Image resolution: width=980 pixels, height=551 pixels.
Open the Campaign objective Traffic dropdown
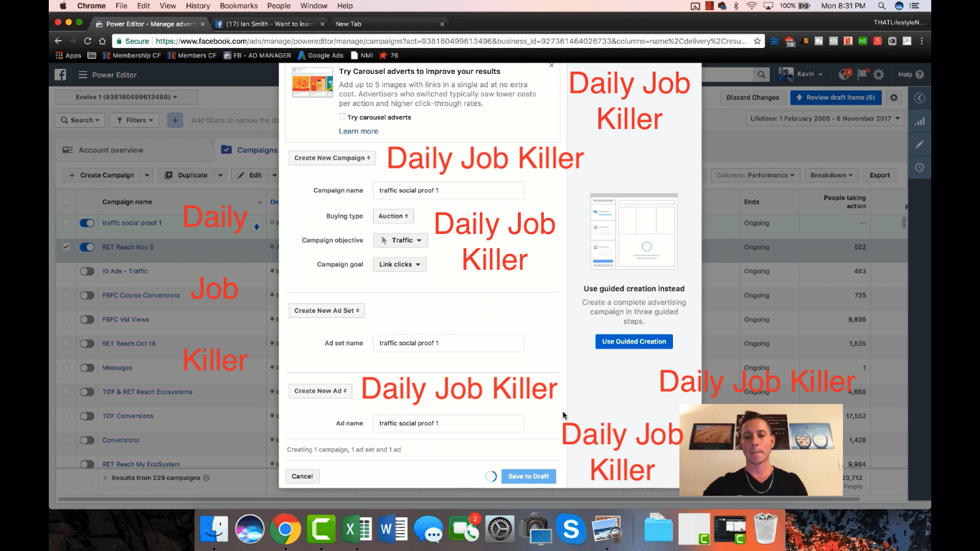point(400,240)
